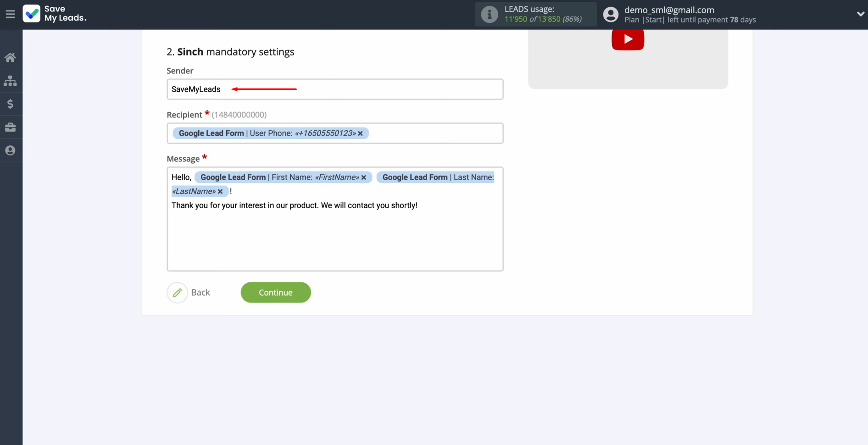This screenshot has width=868, height=445.
Task: Click the Back link
Action: click(x=200, y=292)
